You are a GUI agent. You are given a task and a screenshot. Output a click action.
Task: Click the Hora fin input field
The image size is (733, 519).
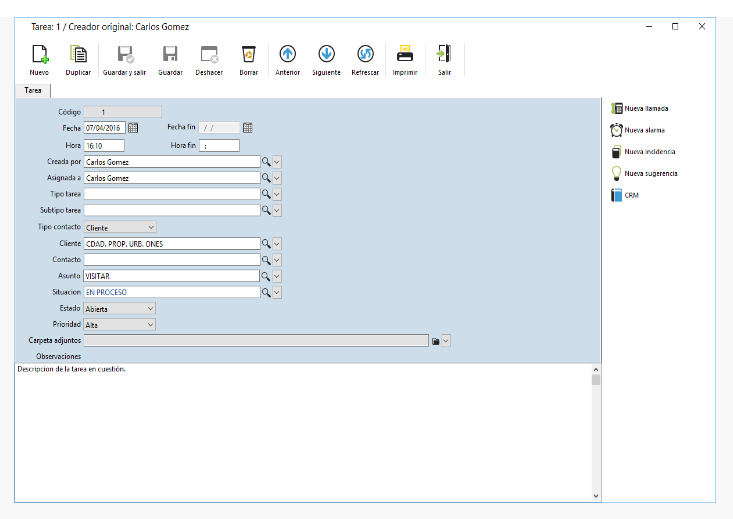219,146
